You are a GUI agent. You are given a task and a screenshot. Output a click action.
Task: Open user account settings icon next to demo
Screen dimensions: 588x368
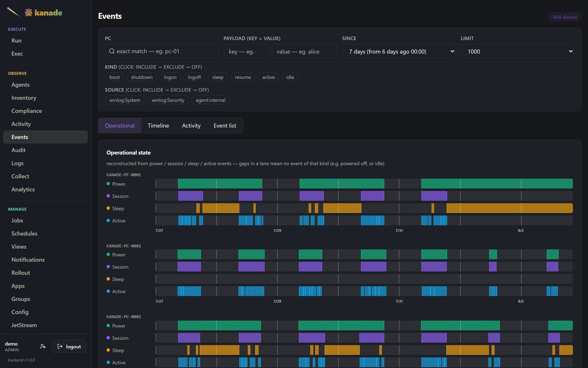pyautogui.click(x=43, y=346)
